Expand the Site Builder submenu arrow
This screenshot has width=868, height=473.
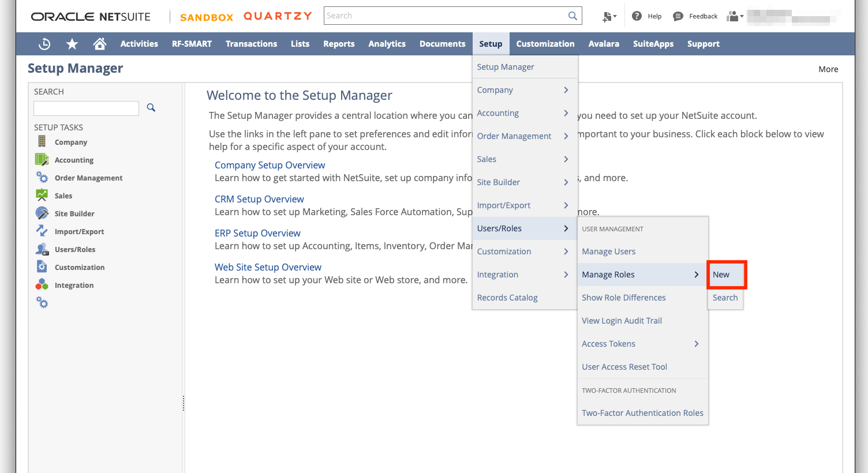click(x=566, y=182)
